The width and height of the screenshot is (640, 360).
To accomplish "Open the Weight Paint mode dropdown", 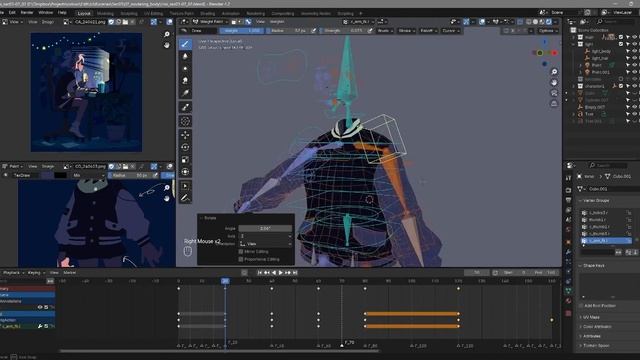I will click(x=210, y=22).
